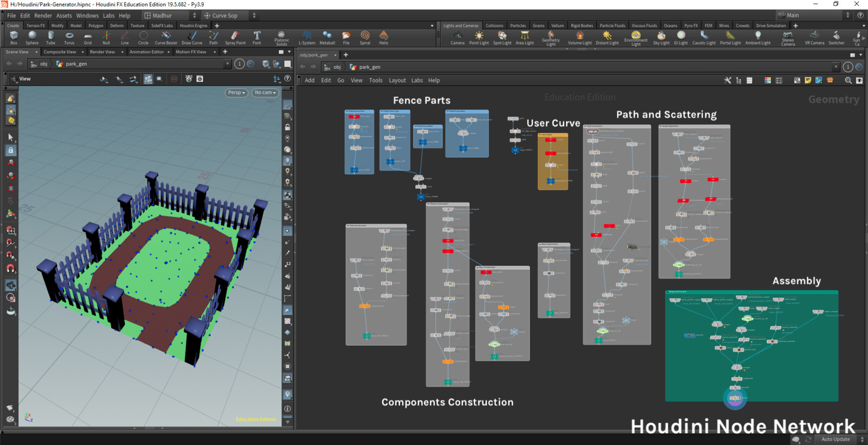
Task: Open the Tools menu in network editor
Action: 375,80
